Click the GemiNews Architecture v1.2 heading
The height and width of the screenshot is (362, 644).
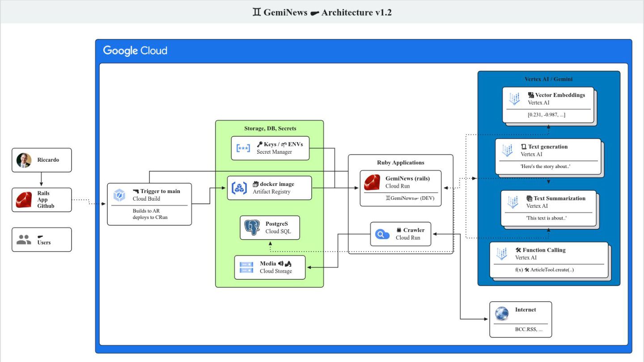[322, 12]
